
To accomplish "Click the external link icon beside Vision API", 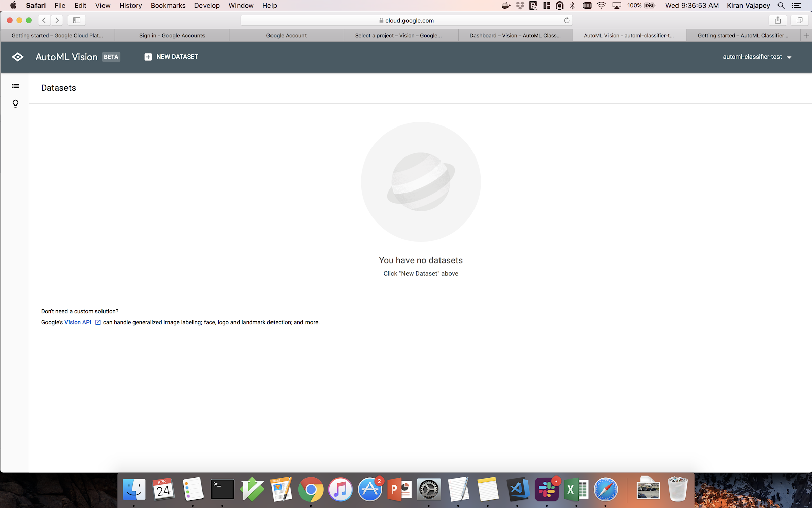I will pyautogui.click(x=98, y=322).
